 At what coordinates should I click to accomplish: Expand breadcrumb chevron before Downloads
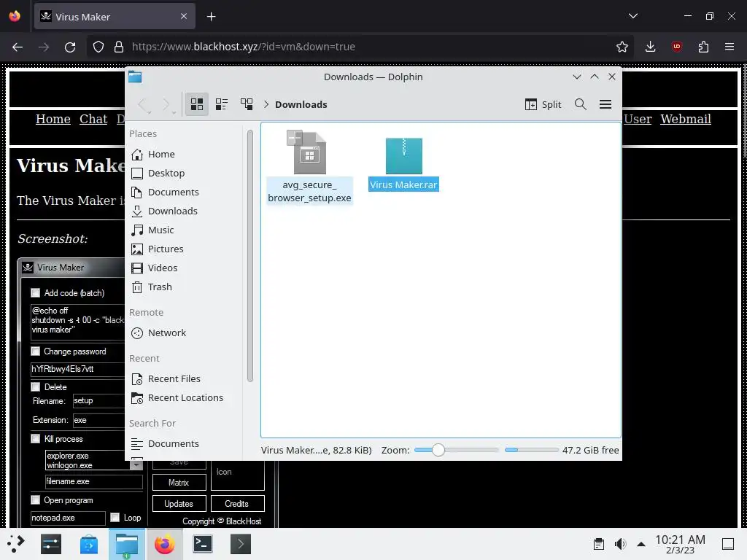point(266,104)
